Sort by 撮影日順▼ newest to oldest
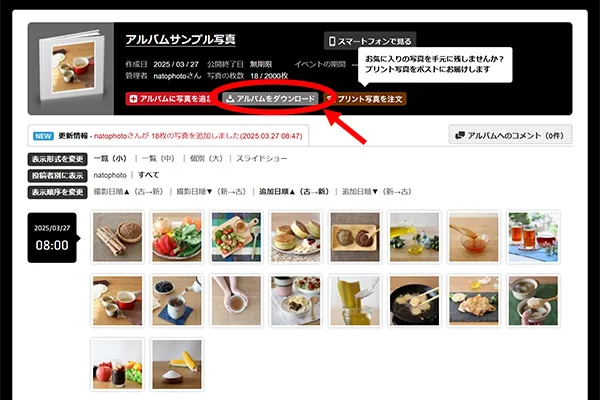600x400 pixels. point(211,191)
